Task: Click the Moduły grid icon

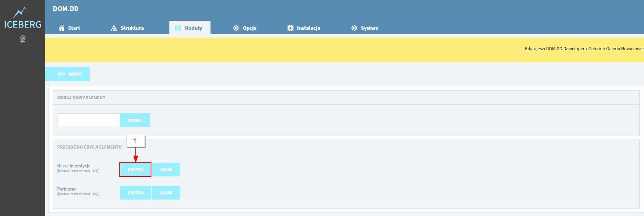Action: pos(178,28)
